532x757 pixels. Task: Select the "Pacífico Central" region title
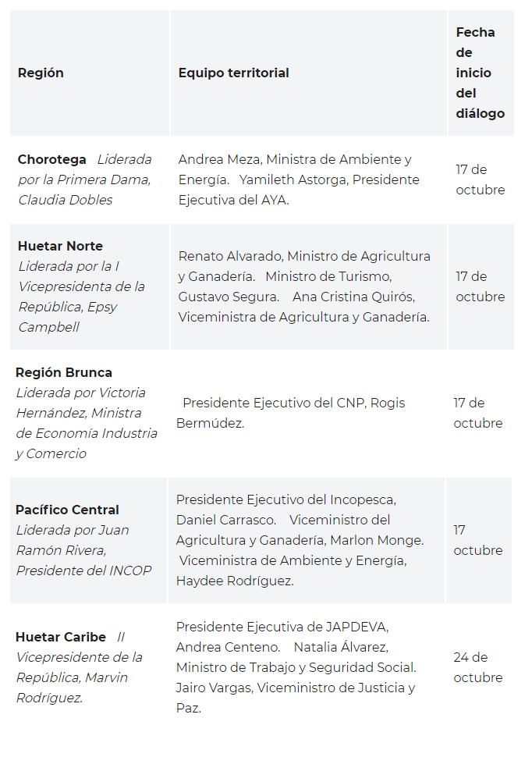coord(67,510)
